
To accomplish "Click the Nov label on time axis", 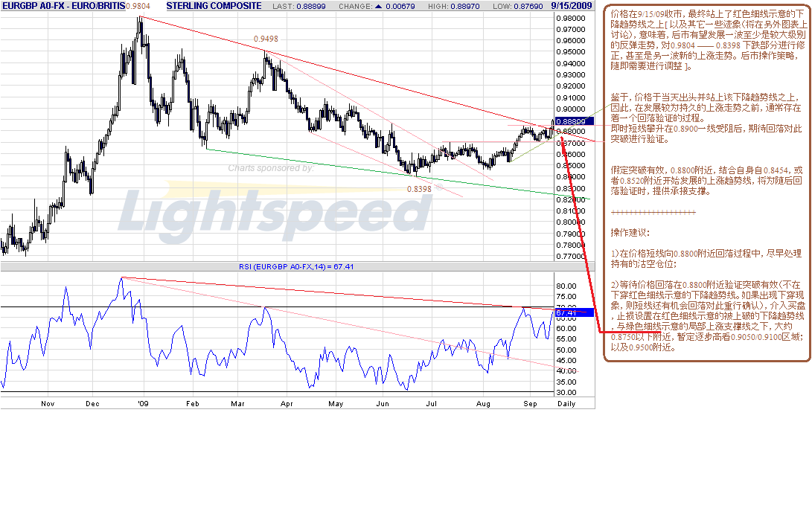I will click(x=48, y=404).
